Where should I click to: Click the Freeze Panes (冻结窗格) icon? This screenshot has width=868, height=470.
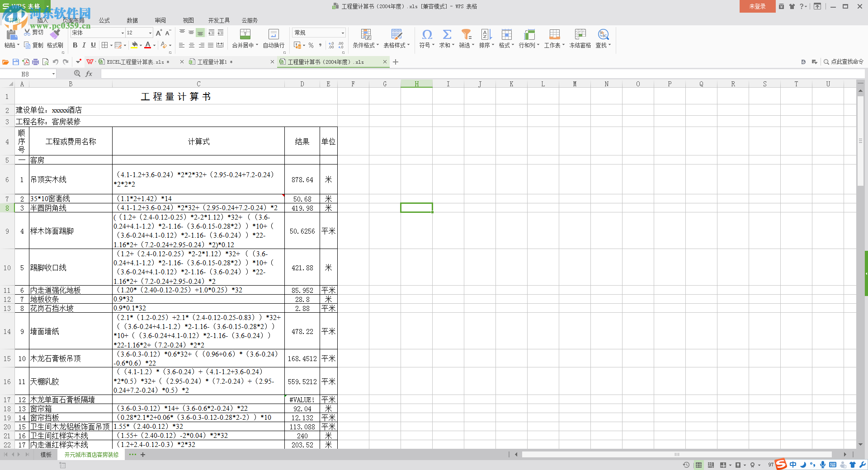(x=580, y=35)
